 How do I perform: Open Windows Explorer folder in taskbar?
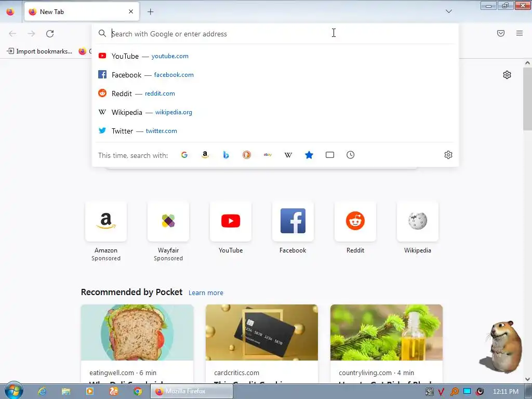(66, 391)
